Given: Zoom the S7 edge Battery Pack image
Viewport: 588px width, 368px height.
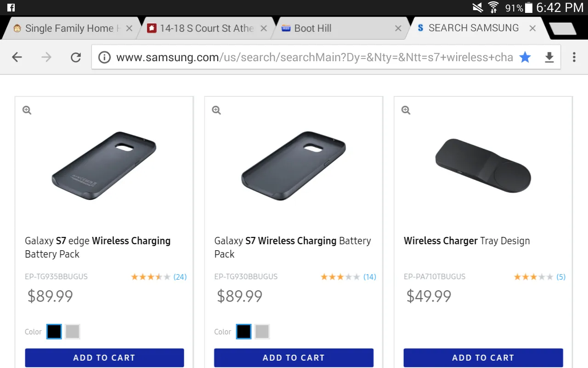Looking at the screenshot, I should click(27, 110).
